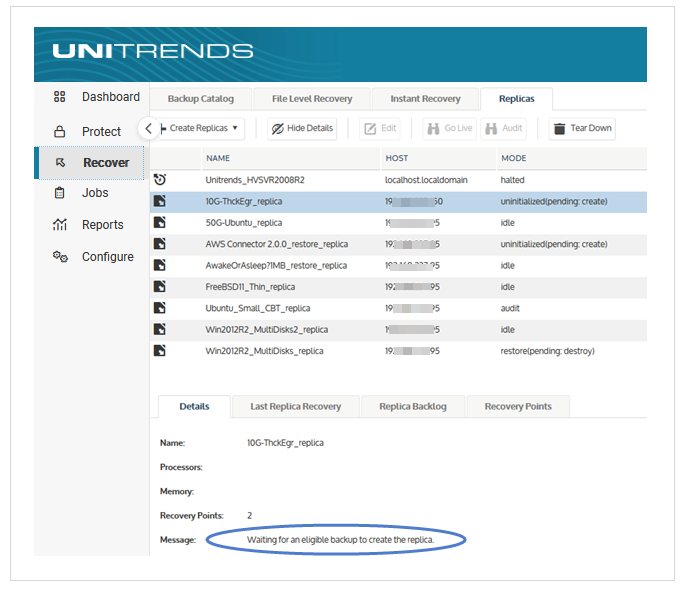Click the Go Live binoculars icon

(433, 129)
